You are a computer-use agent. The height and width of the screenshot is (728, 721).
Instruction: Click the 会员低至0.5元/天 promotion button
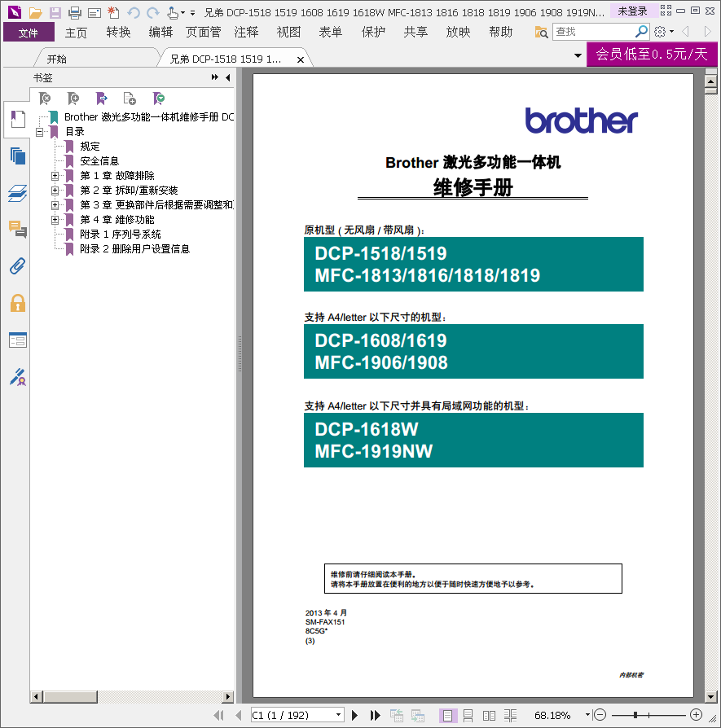tap(652, 55)
